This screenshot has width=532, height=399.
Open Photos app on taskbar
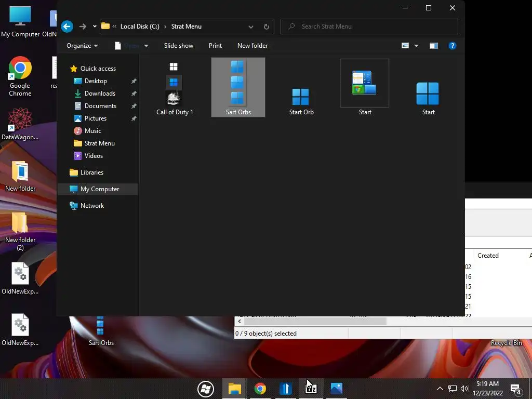coord(337,389)
